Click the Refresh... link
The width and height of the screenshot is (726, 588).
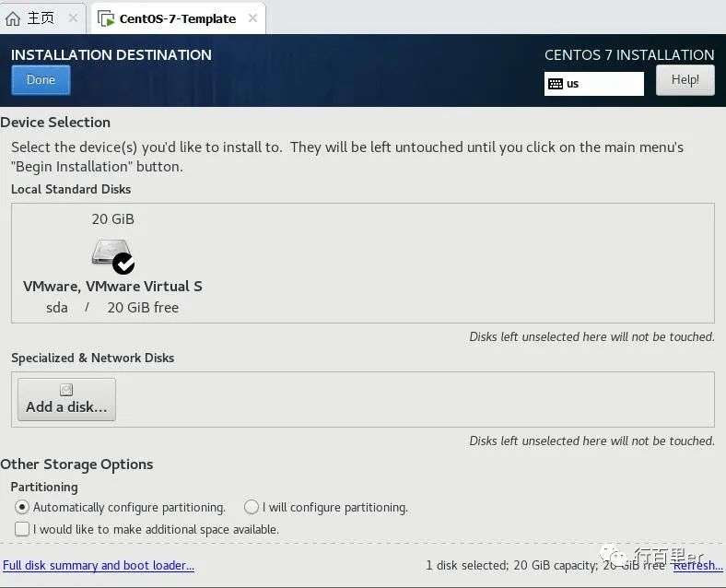click(x=697, y=565)
